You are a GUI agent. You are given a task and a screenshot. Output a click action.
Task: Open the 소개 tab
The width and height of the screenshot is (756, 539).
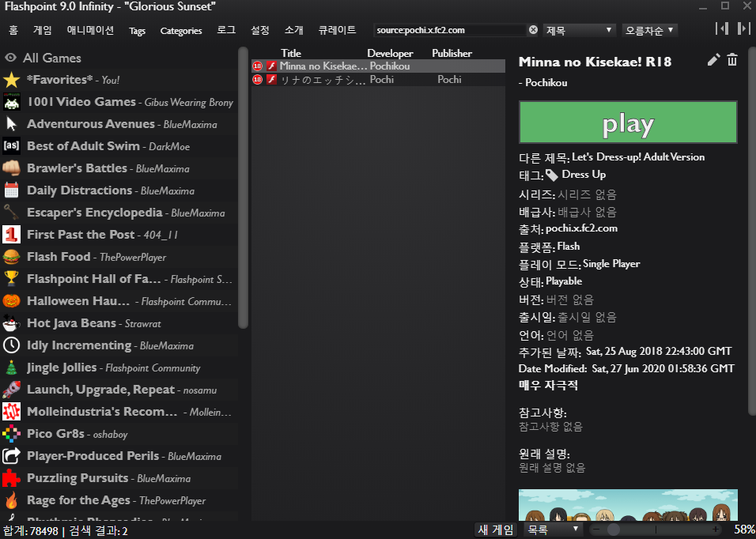click(293, 30)
